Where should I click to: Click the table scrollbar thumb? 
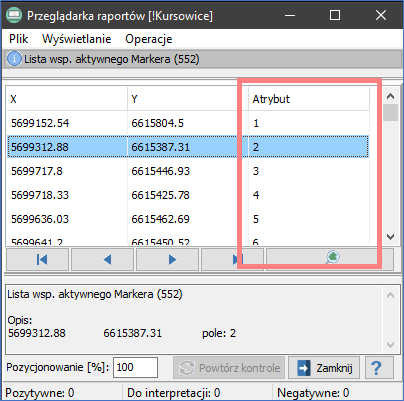tap(390, 113)
